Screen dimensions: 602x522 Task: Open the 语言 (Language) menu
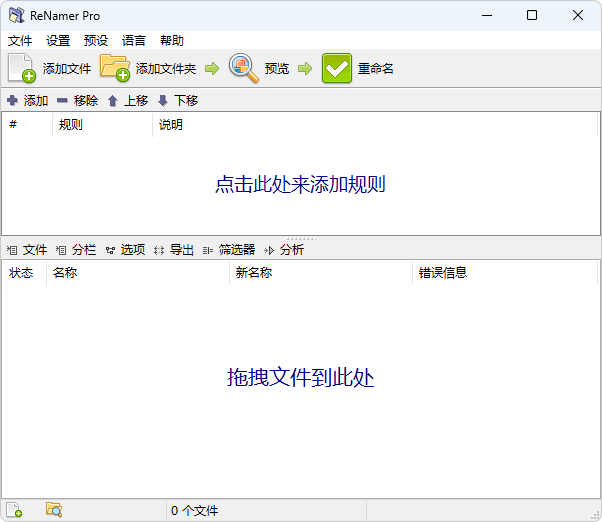point(134,41)
